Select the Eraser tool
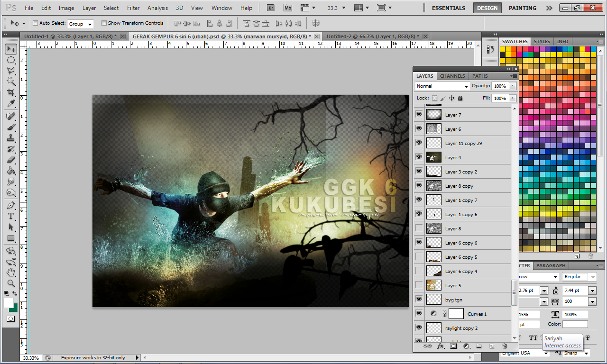Viewport: 607px width, 364px height. pyautogui.click(x=11, y=160)
